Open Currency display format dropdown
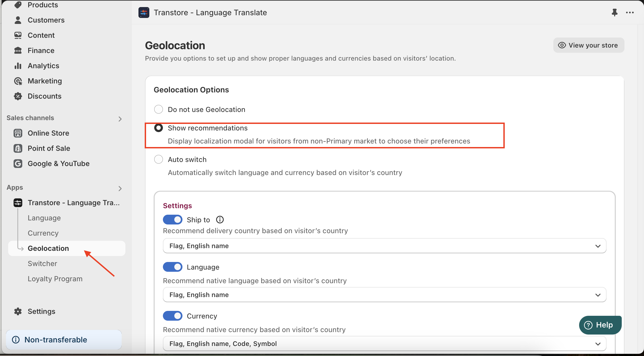 [384, 344]
